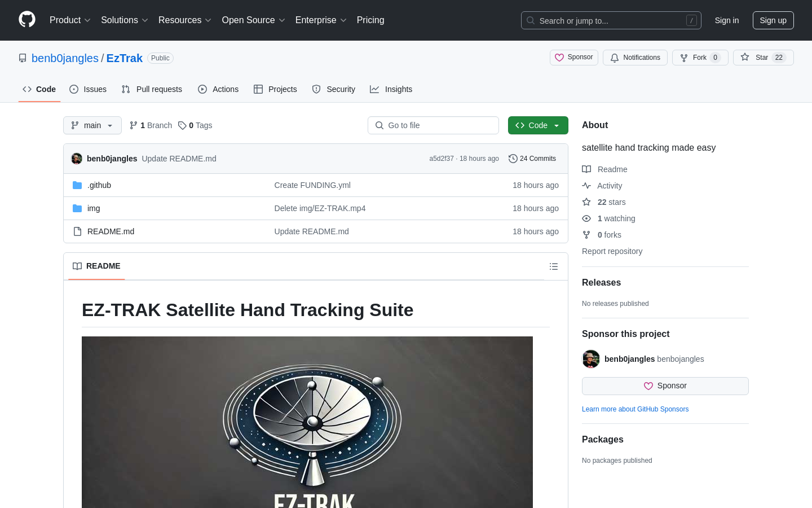Click the img folder icon
Viewport: 812px width, 508px height.
pyautogui.click(x=77, y=208)
